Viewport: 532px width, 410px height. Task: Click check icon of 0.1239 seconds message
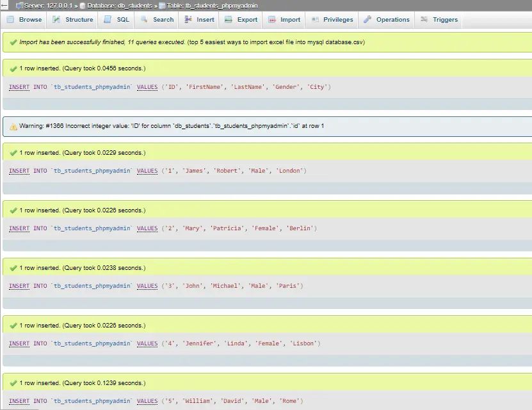[x=13, y=383]
